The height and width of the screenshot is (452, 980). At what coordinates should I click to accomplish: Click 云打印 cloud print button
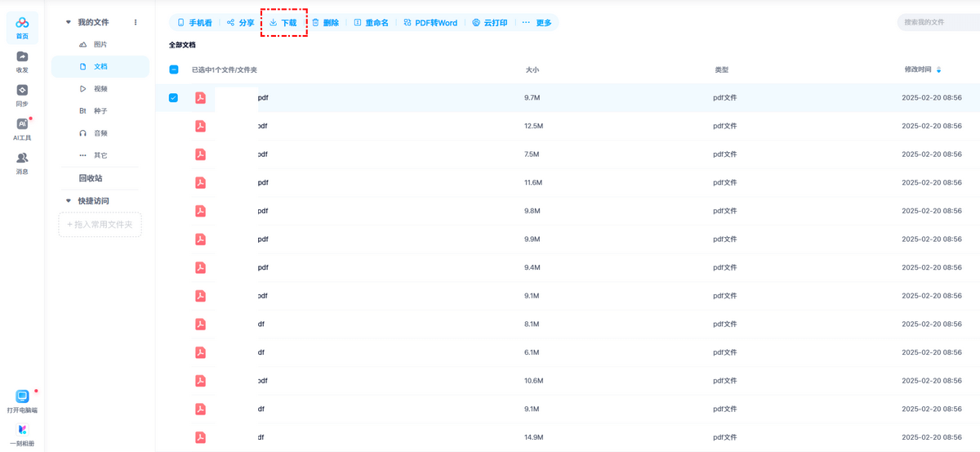click(489, 23)
